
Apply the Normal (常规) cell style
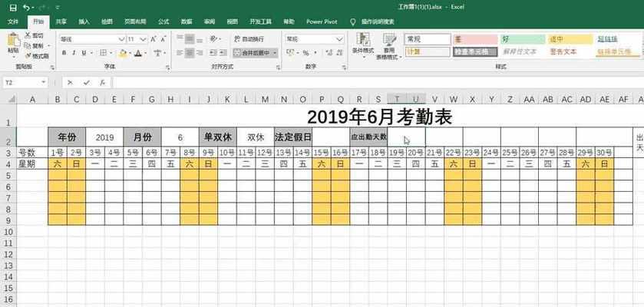pos(428,39)
